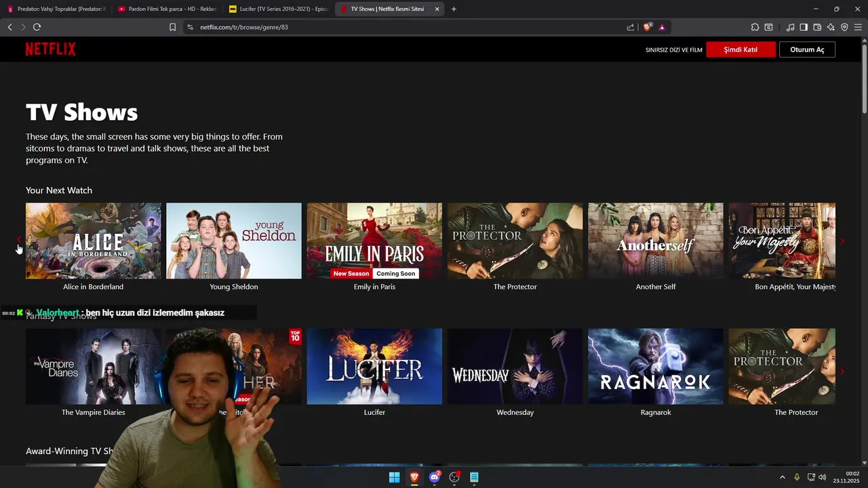Click the Wednesday title text
The width and height of the screenshot is (868, 488).
pos(515,412)
